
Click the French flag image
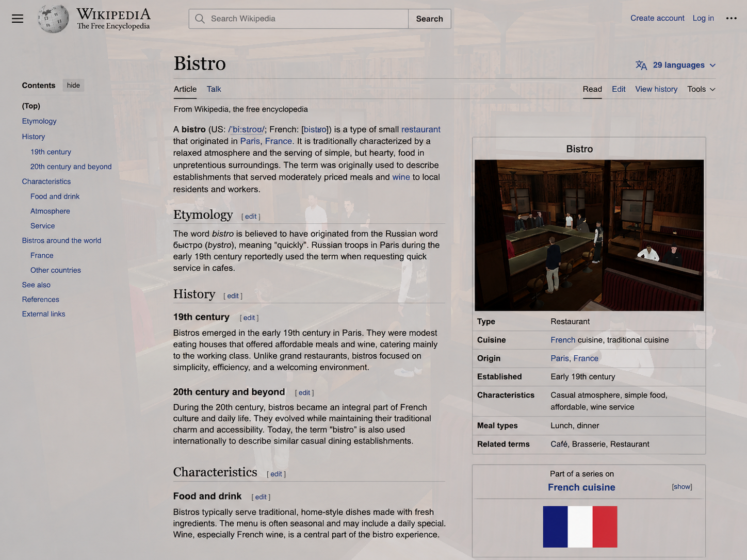[580, 526]
